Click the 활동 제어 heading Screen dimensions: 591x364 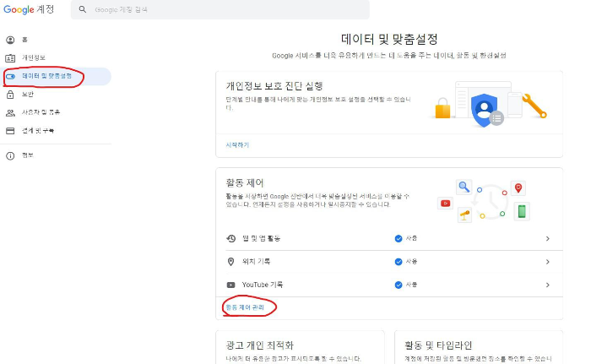coord(245,183)
